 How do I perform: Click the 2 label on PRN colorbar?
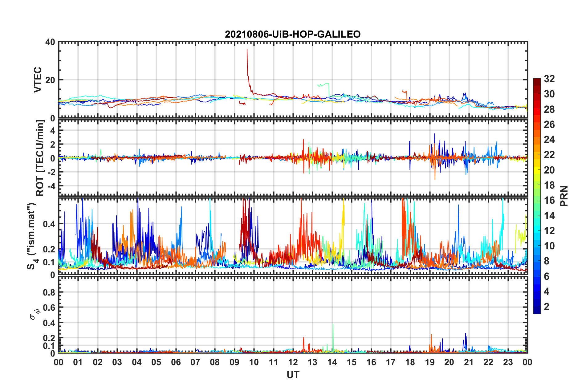click(547, 307)
